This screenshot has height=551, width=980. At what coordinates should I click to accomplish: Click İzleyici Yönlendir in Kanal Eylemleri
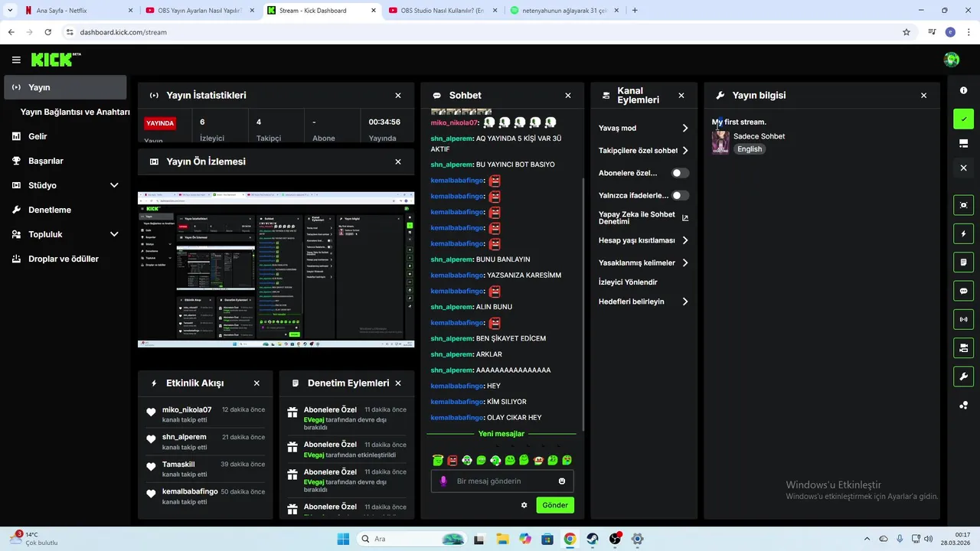point(628,282)
